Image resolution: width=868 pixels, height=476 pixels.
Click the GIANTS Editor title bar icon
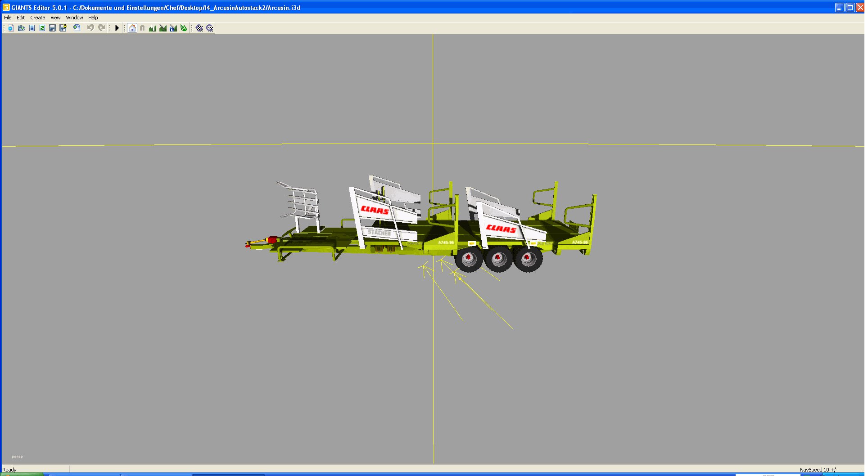coord(6,7)
